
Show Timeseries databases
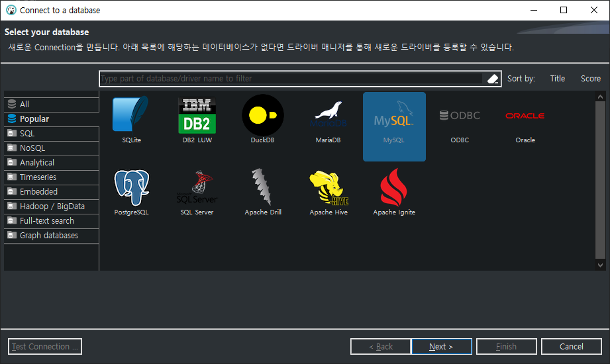(x=52, y=177)
